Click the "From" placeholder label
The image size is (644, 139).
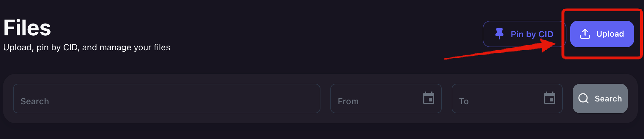click(348, 101)
